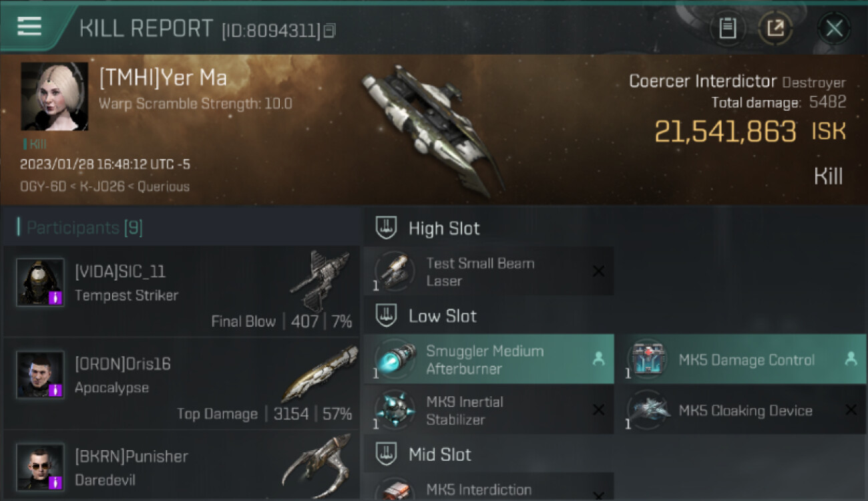Share the kill report externally
This screenshot has width=868, height=501.
tap(775, 28)
